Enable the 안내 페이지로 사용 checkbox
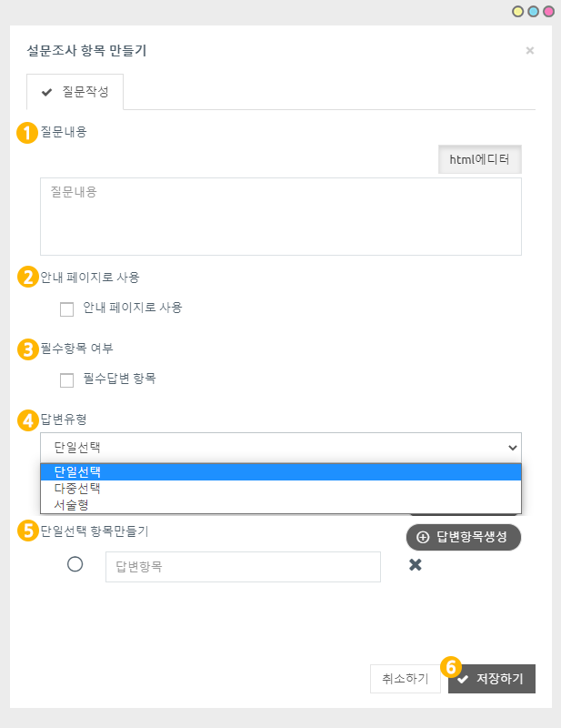This screenshot has width=561, height=728. point(66,308)
